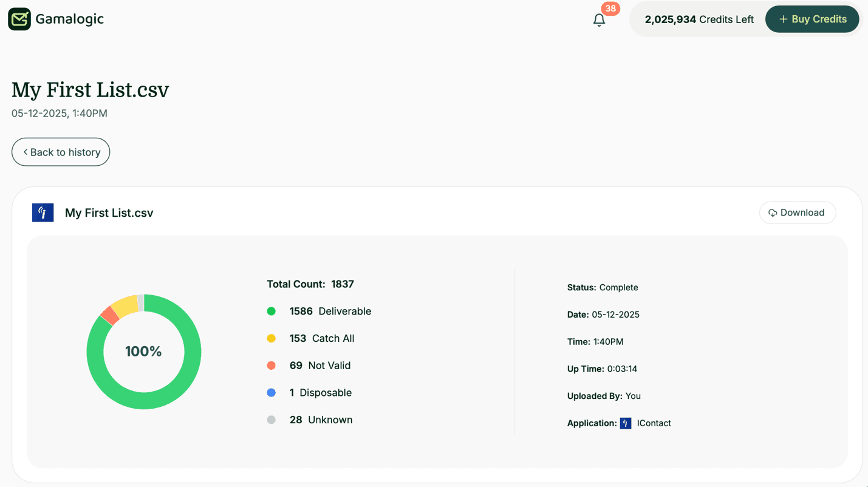
Task: Click the IContact icon beside the file name
Action: 43,213
